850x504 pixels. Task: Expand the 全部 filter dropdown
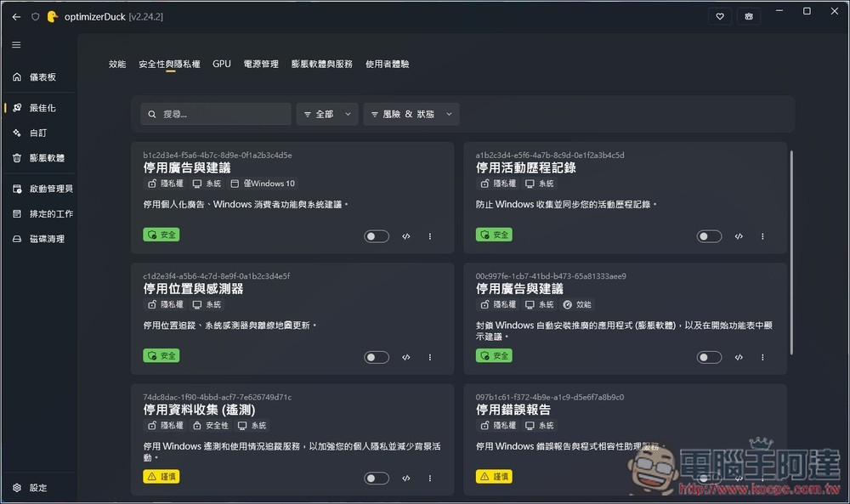click(x=327, y=114)
